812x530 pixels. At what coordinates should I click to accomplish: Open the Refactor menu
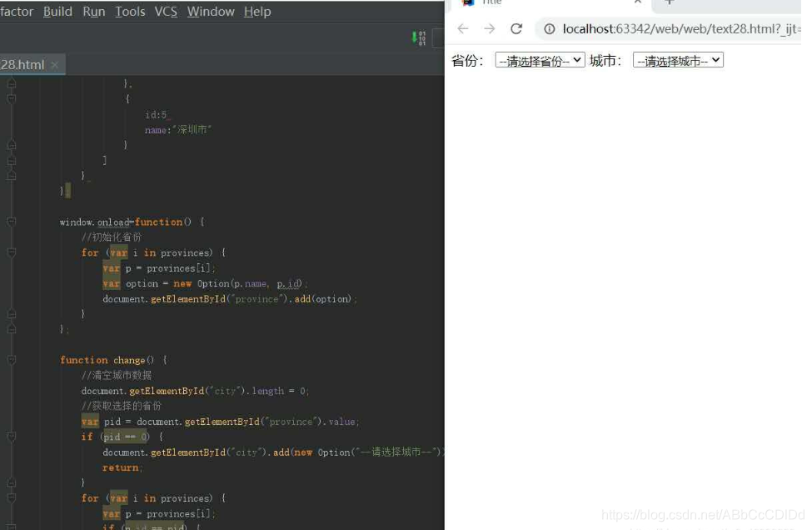tap(17, 12)
